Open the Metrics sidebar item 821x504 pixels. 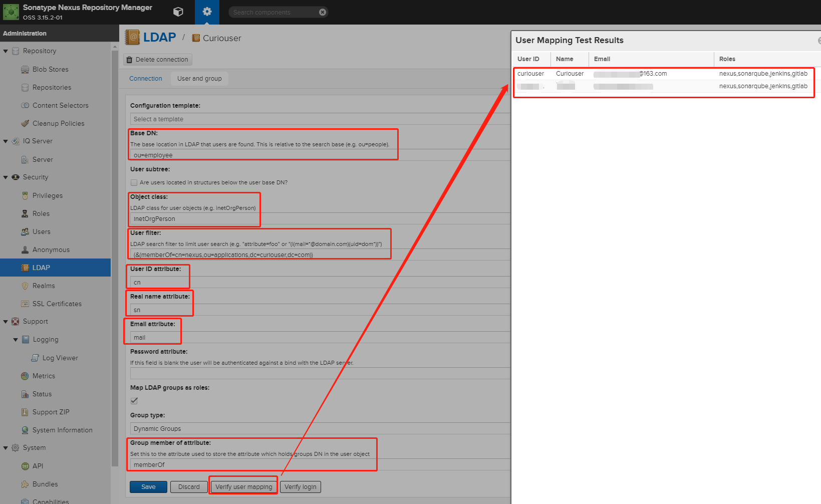click(x=44, y=376)
